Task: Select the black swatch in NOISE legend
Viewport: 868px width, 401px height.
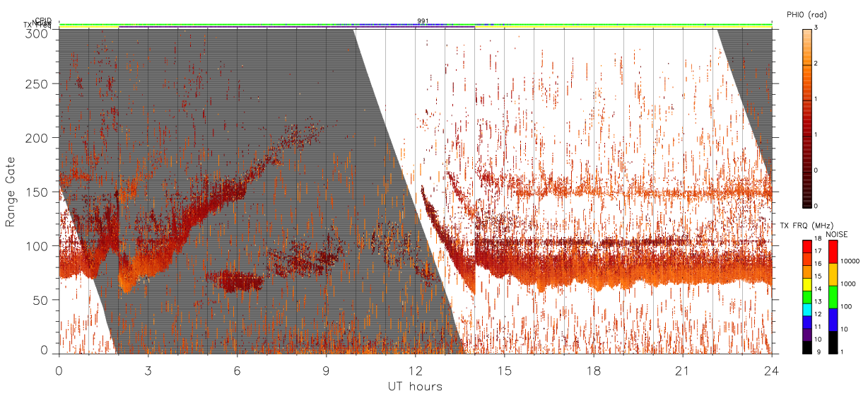Action: (833, 342)
